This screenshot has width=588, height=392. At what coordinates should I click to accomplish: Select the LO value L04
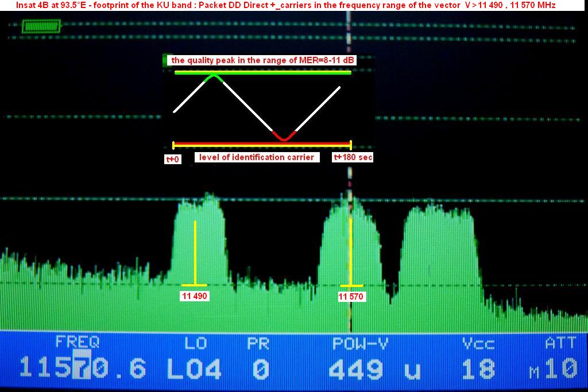194,368
